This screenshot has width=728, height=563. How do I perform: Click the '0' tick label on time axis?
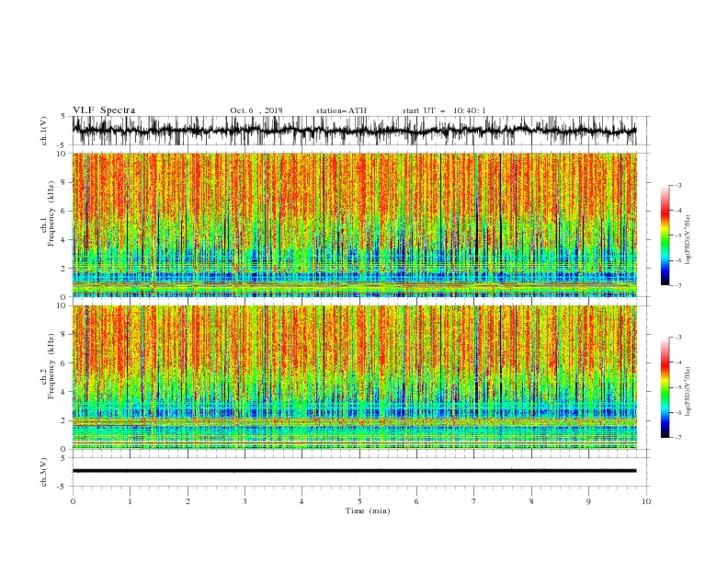click(73, 501)
